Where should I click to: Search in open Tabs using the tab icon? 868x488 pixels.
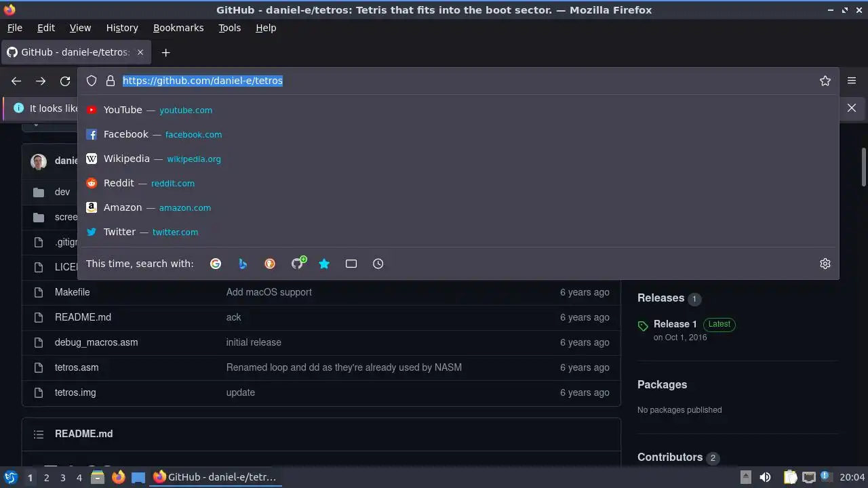click(351, 264)
